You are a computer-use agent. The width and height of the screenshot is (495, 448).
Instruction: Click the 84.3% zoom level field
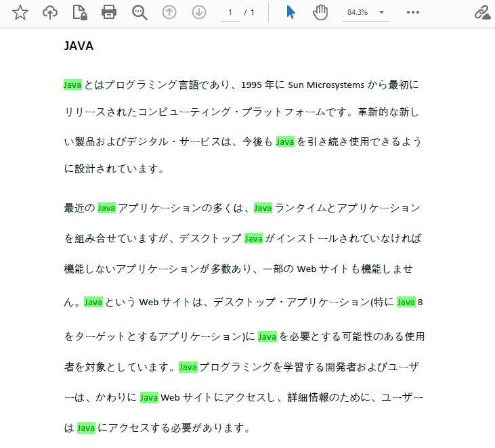pyautogui.click(x=358, y=13)
